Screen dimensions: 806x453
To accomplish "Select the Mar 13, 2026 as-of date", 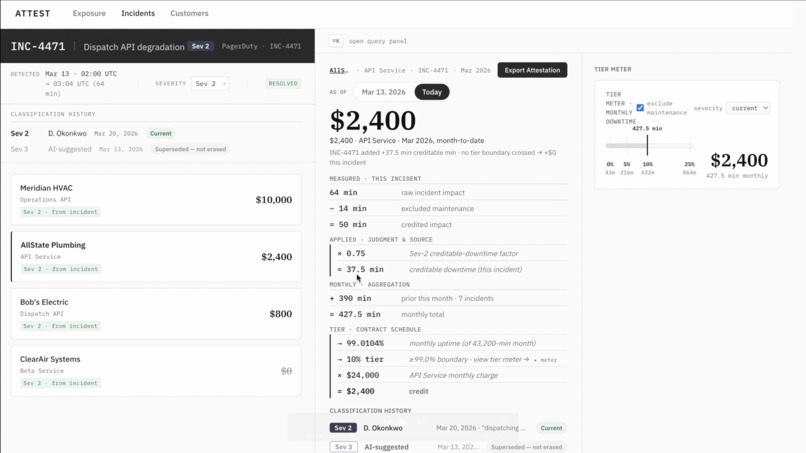I will point(383,92).
